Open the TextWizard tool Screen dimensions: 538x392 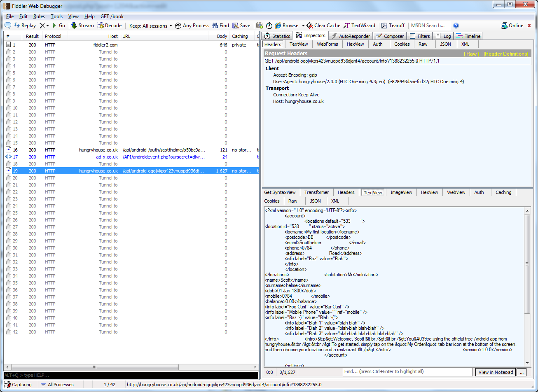[x=360, y=26]
